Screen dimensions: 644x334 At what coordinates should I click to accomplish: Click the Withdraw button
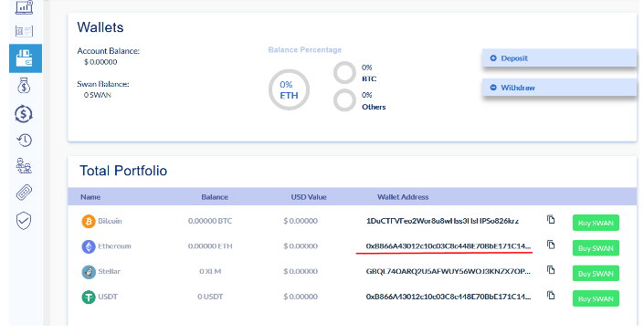click(x=559, y=88)
